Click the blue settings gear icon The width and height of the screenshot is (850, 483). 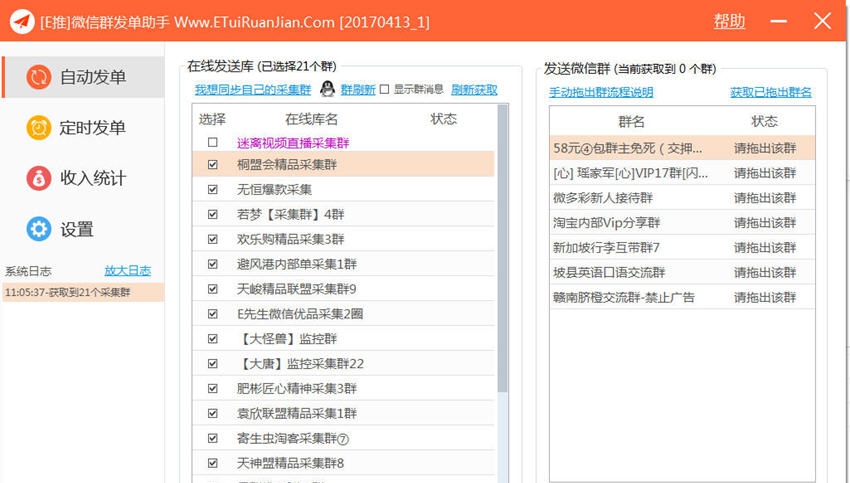(39, 229)
